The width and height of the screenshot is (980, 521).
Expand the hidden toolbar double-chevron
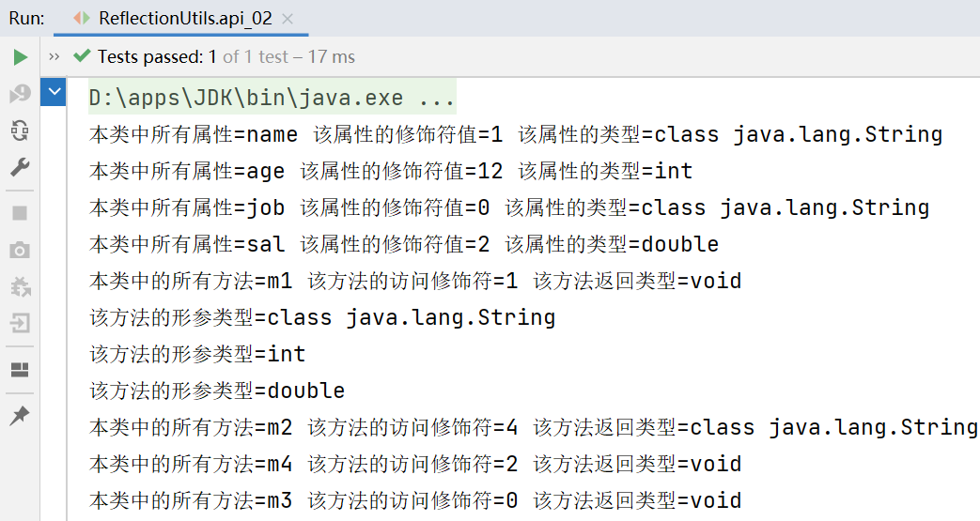[x=54, y=57]
